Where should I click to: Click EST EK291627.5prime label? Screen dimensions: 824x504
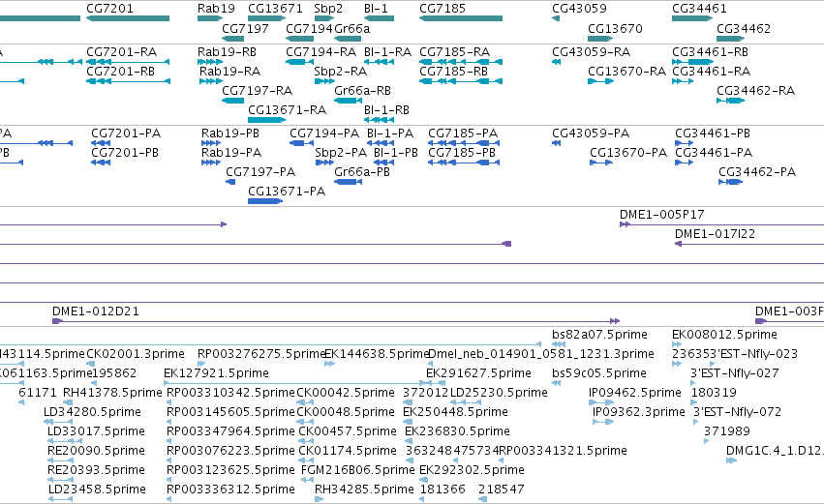click(x=478, y=373)
